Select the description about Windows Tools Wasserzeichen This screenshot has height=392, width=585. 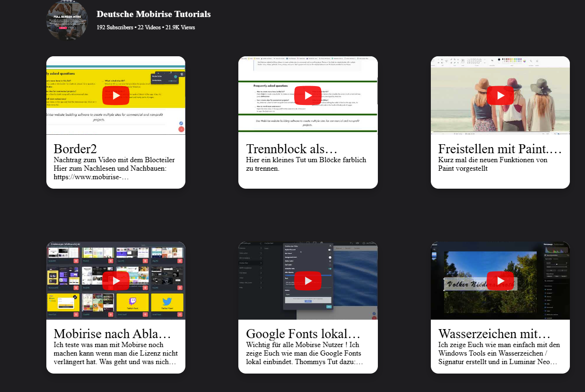point(499,353)
